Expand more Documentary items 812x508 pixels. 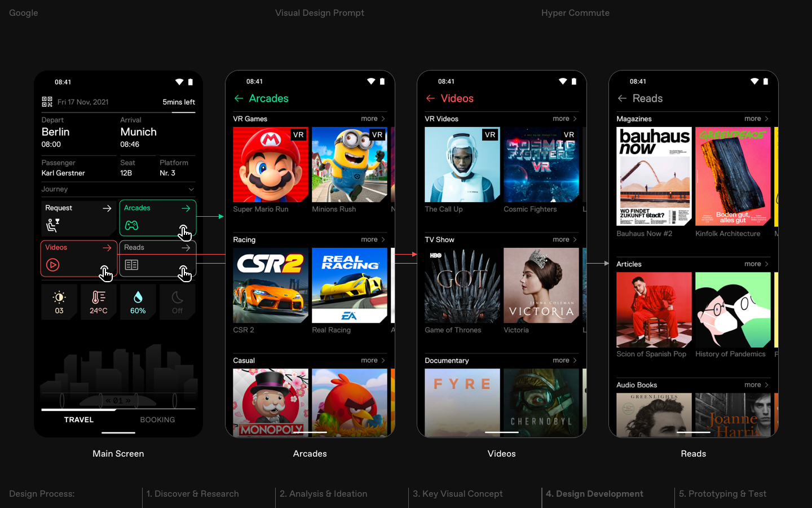click(x=565, y=360)
